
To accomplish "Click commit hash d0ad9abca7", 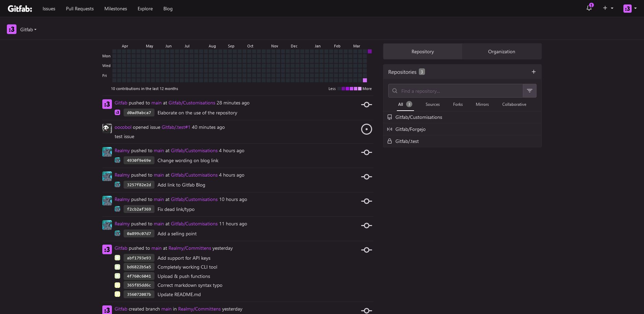I will (x=139, y=113).
